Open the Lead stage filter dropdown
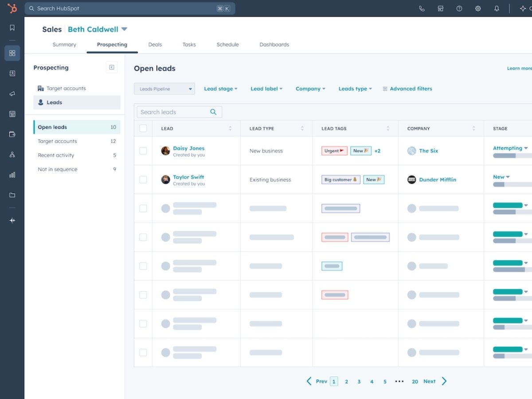Viewport: 532px width, 399px height. click(x=221, y=89)
